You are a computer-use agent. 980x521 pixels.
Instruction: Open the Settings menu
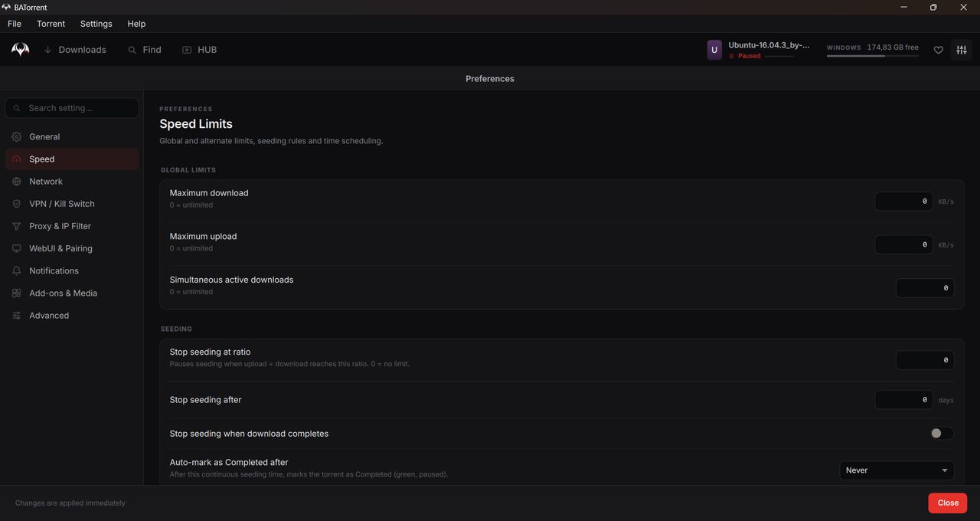[96, 24]
